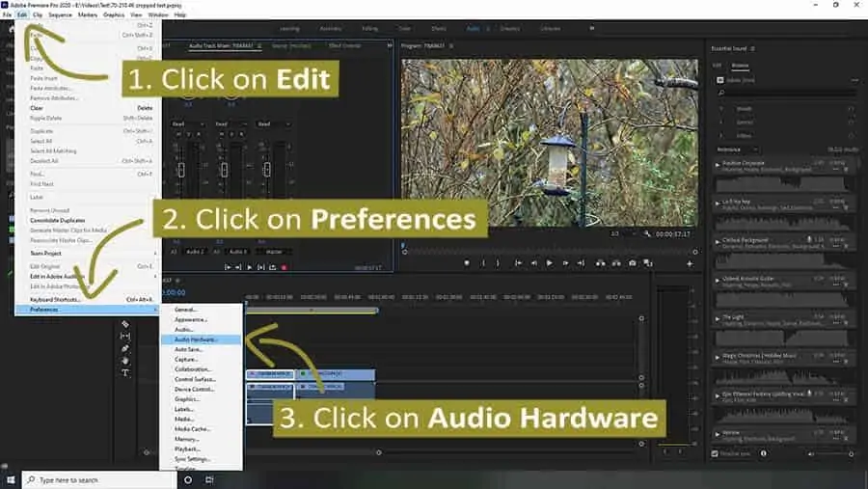This screenshot has width=868, height=489.
Task: Open Program monitor button editor plus
Action: click(690, 263)
